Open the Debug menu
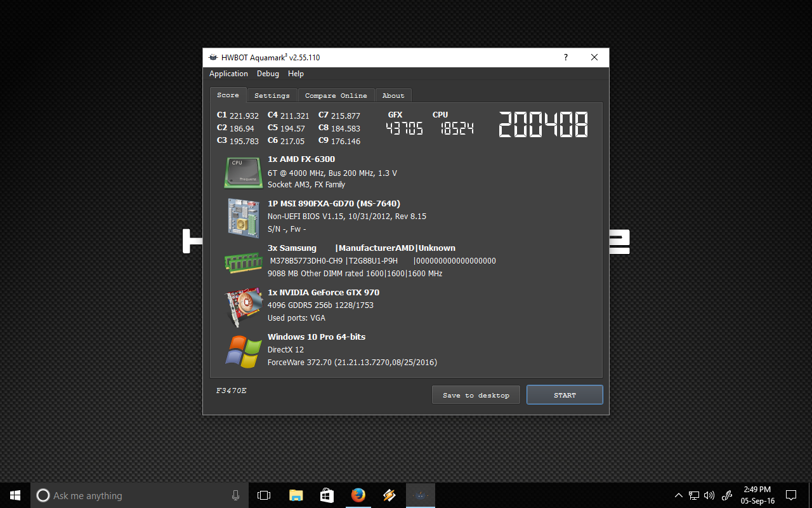The height and width of the screenshot is (508, 812). point(268,74)
